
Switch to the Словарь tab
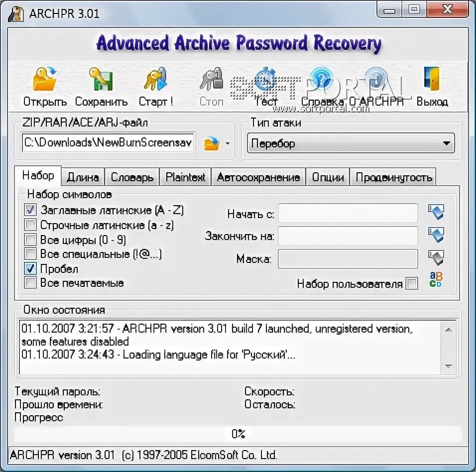click(x=132, y=177)
